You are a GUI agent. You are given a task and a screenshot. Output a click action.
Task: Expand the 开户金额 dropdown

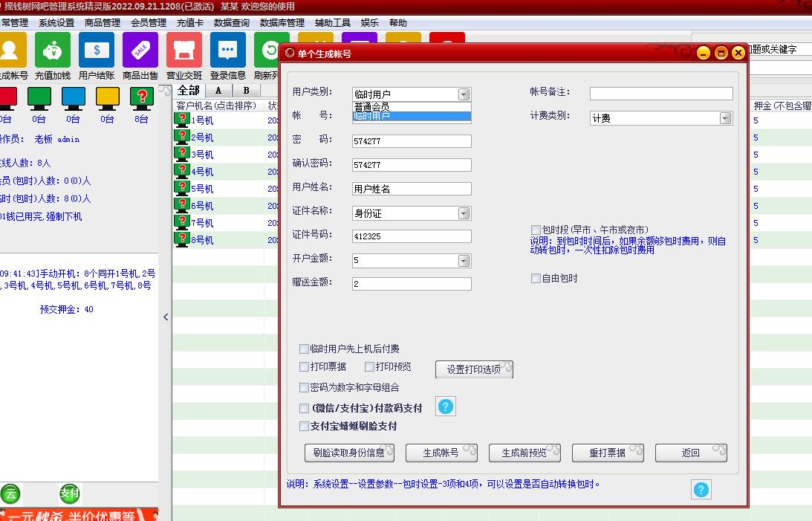464,261
